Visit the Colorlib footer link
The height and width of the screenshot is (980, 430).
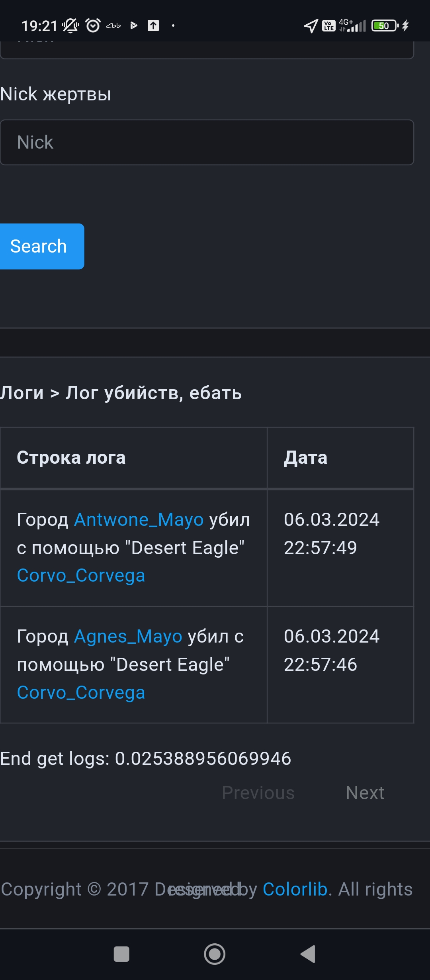pos(295,889)
